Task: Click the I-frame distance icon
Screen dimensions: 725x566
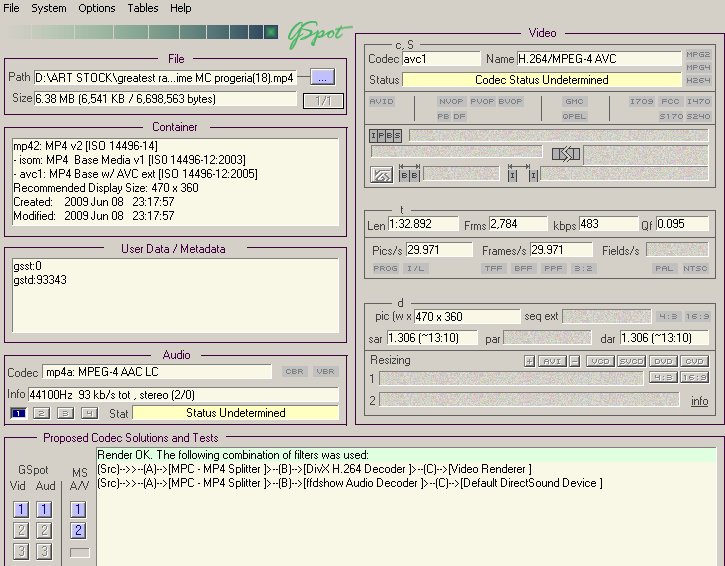Action: (523, 173)
